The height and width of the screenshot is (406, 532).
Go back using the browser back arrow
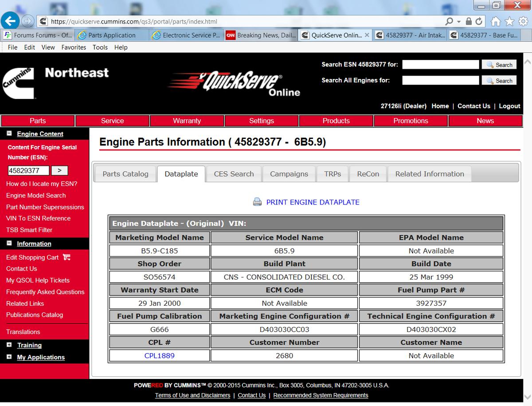click(11, 20)
